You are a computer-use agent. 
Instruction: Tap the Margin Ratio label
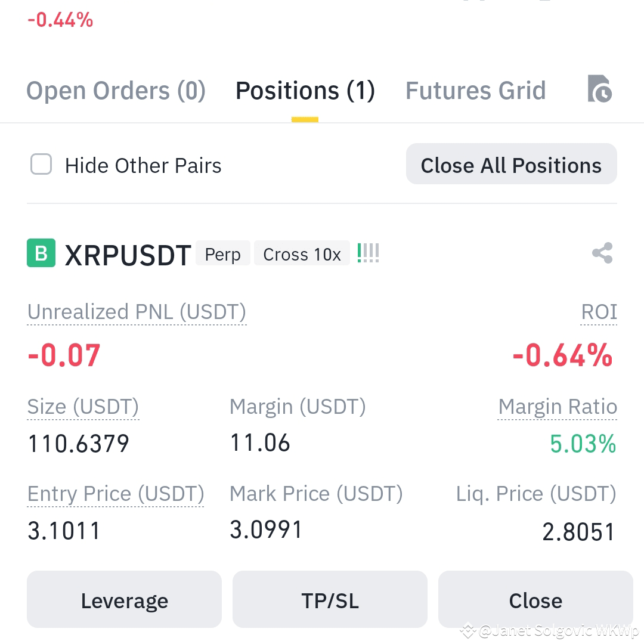pos(558,407)
